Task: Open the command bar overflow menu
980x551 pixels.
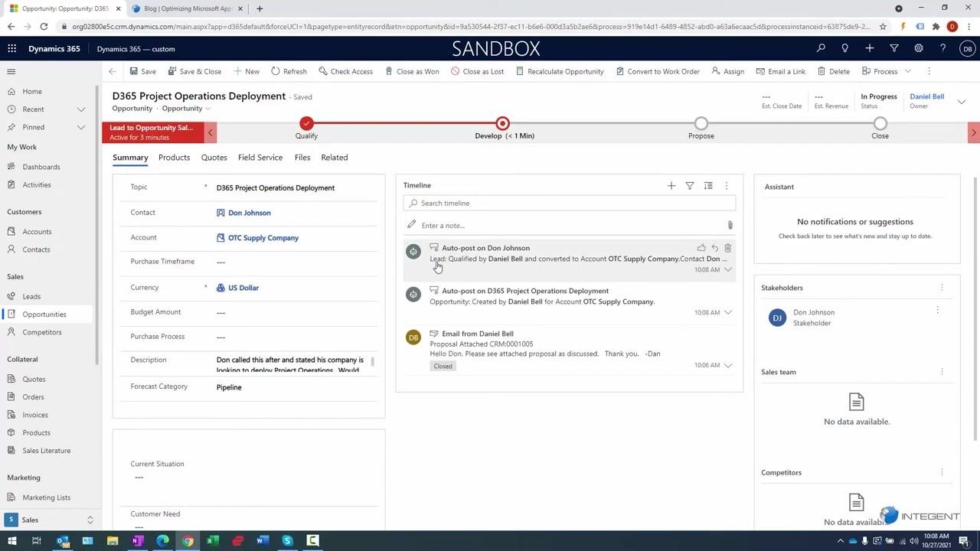Action: (929, 71)
